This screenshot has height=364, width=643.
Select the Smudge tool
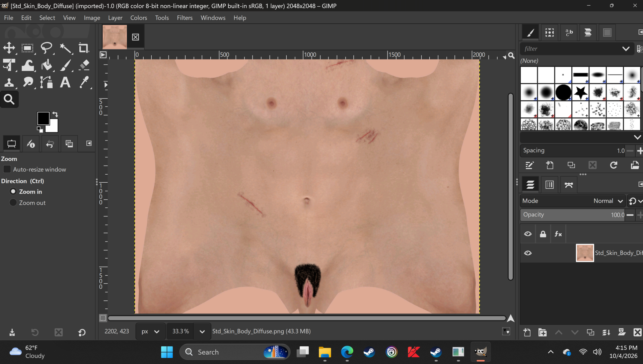coord(28,82)
